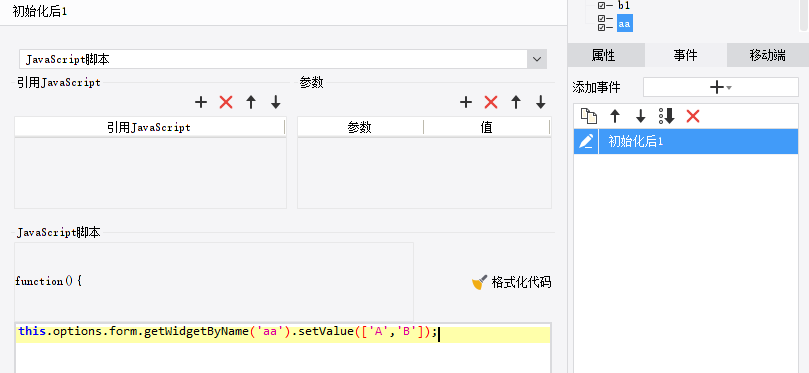Viewport: 809px width, 373px height.
Task: Click the 'aa' string in the code
Action: (270, 332)
